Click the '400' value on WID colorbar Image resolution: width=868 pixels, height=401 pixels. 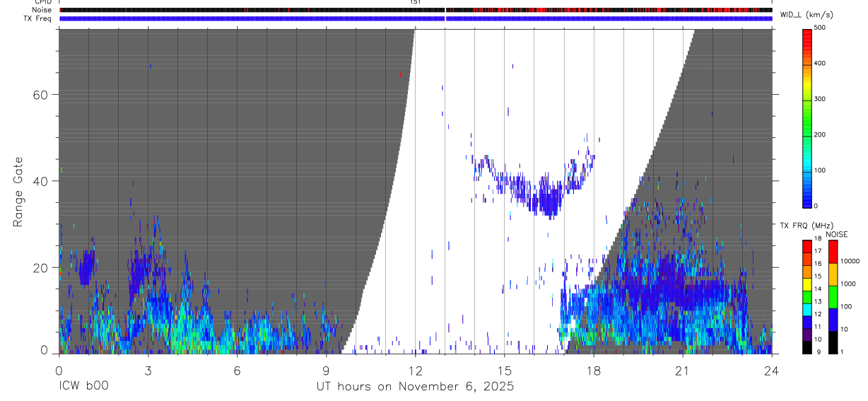(820, 63)
